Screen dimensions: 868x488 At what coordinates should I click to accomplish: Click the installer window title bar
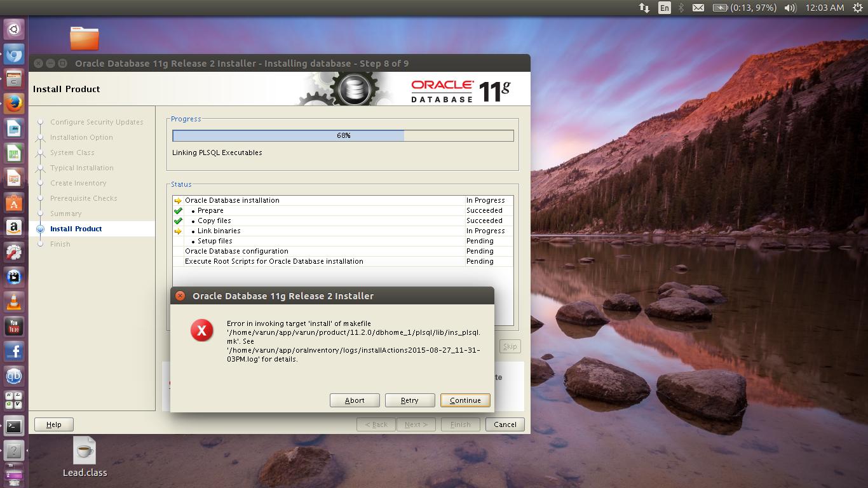click(x=280, y=64)
